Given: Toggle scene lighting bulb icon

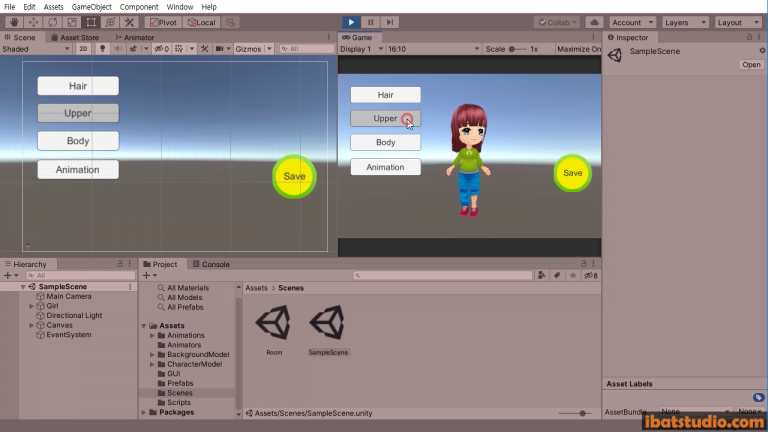Looking at the screenshot, I should pos(101,48).
